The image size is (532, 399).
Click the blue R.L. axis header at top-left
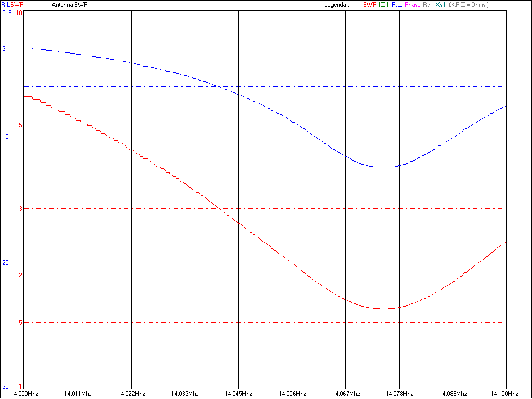click(5, 5)
